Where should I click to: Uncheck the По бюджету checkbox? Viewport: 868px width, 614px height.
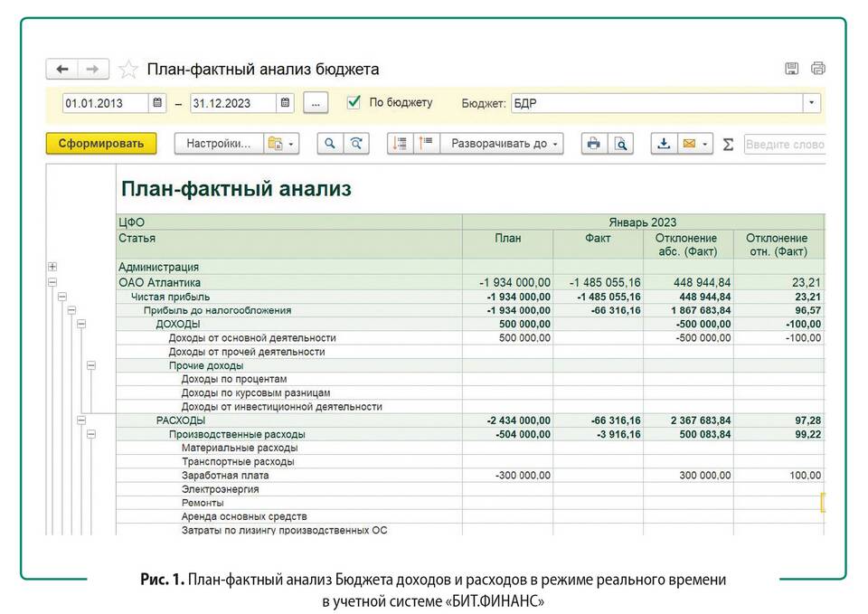click(354, 103)
